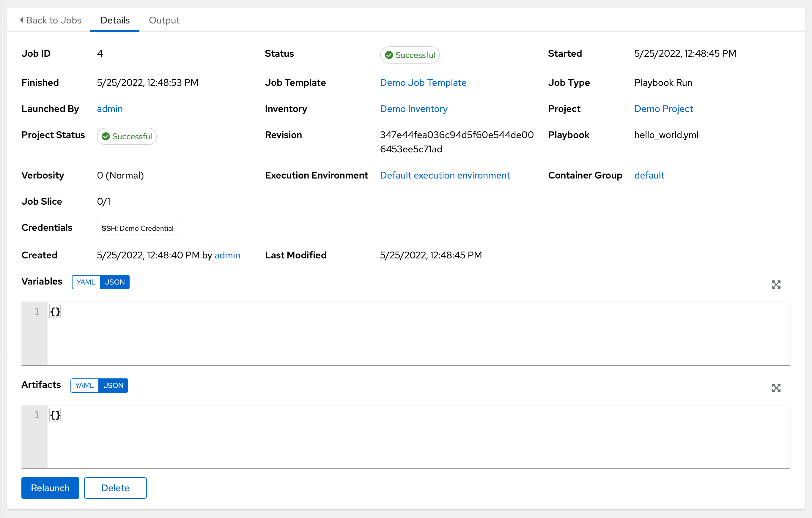
Task: Switch Artifacts view to YAML
Action: coord(84,385)
